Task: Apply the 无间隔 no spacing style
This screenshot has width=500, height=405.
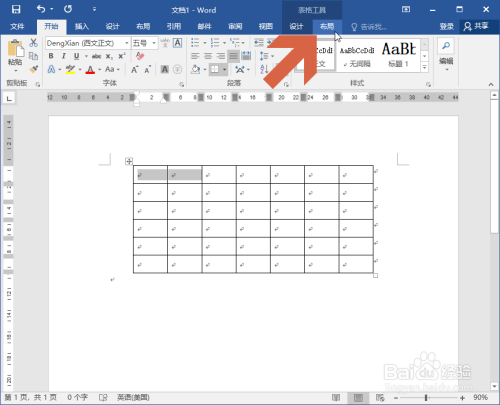Action: 357,54
